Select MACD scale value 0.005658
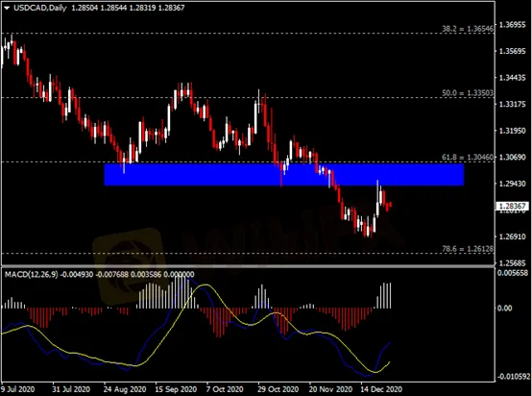This screenshot has height=396, width=532. click(513, 273)
